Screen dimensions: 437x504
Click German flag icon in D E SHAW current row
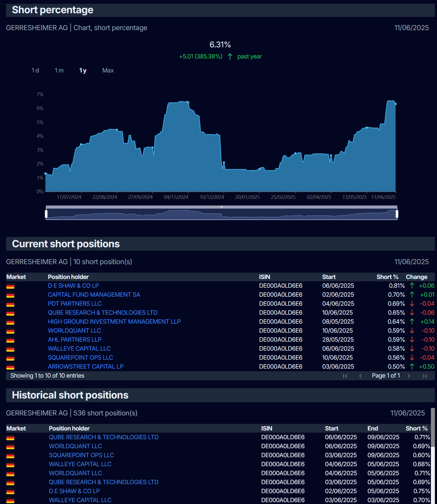10,286
